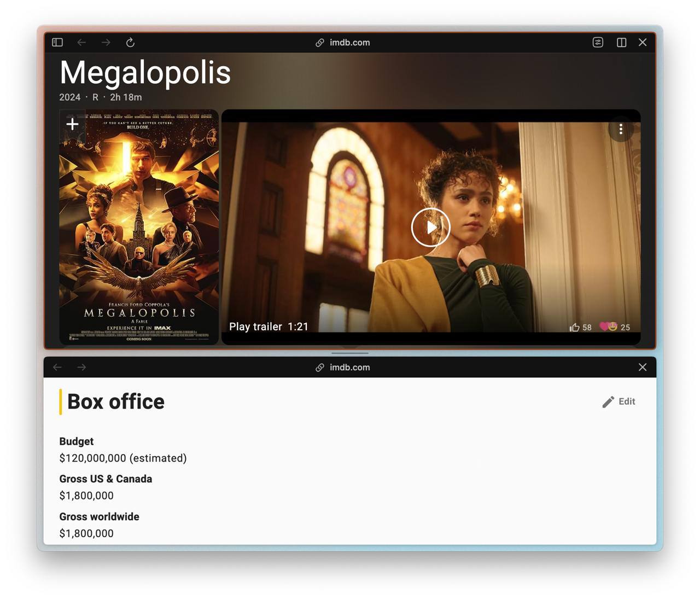Reload the Megalopolis page
This screenshot has height=600, width=700.
click(x=130, y=42)
